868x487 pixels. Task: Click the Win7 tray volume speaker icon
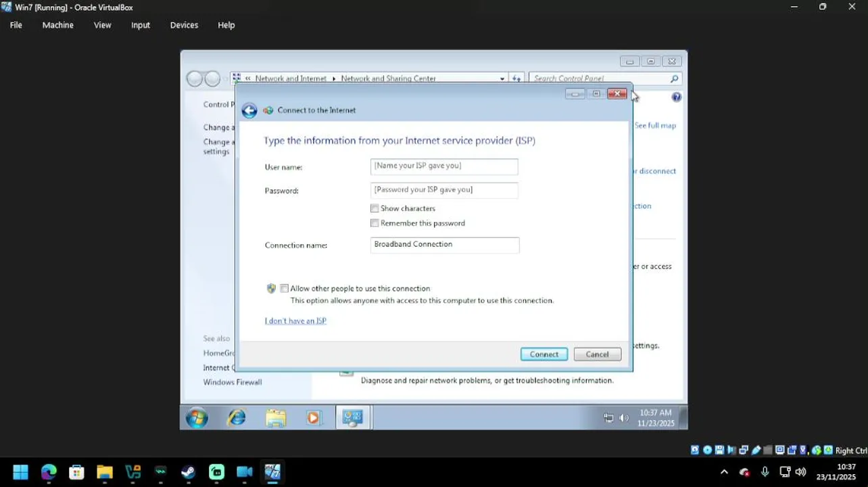[624, 418]
